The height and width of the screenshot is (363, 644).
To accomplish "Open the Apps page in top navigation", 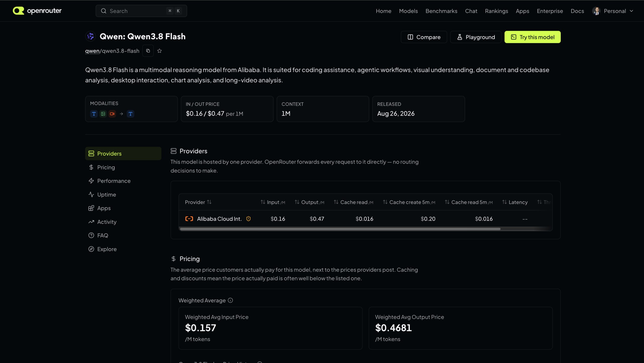I will [x=522, y=11].
